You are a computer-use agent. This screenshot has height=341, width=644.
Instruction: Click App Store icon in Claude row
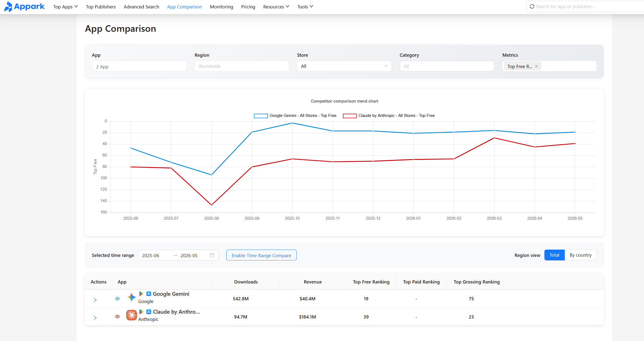coord(149,312)
